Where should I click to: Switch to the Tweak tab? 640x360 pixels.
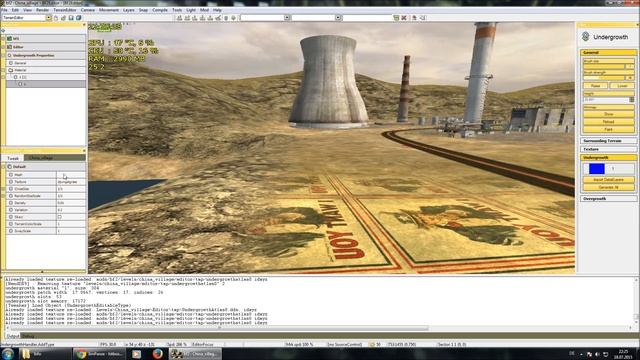tap(13, 158)
